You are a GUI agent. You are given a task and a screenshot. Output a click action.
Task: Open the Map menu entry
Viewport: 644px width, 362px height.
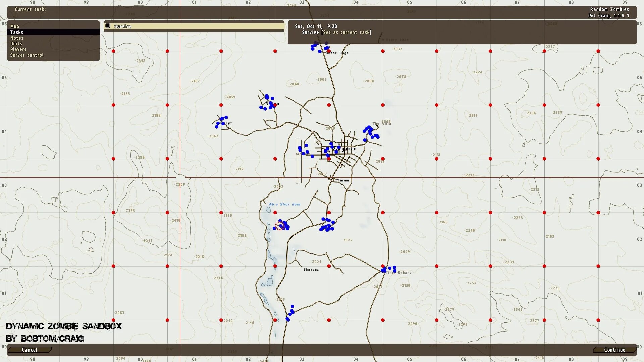coord(15,26)
